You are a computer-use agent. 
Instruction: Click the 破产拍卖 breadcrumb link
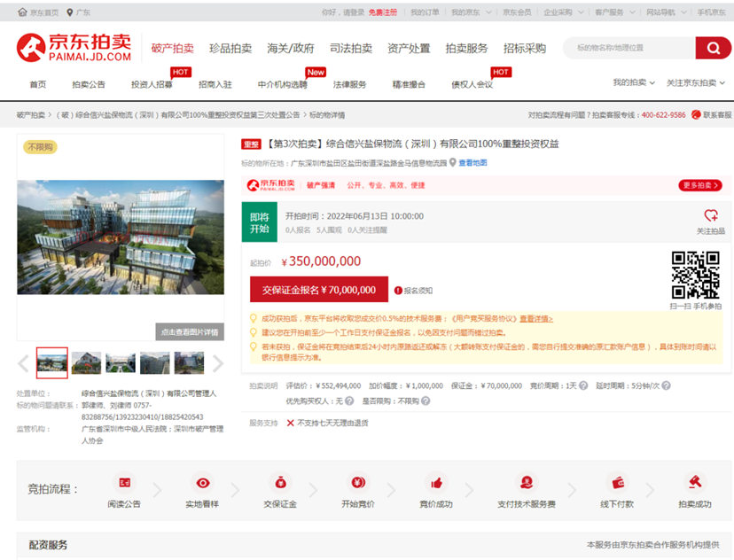coord(31,114)
